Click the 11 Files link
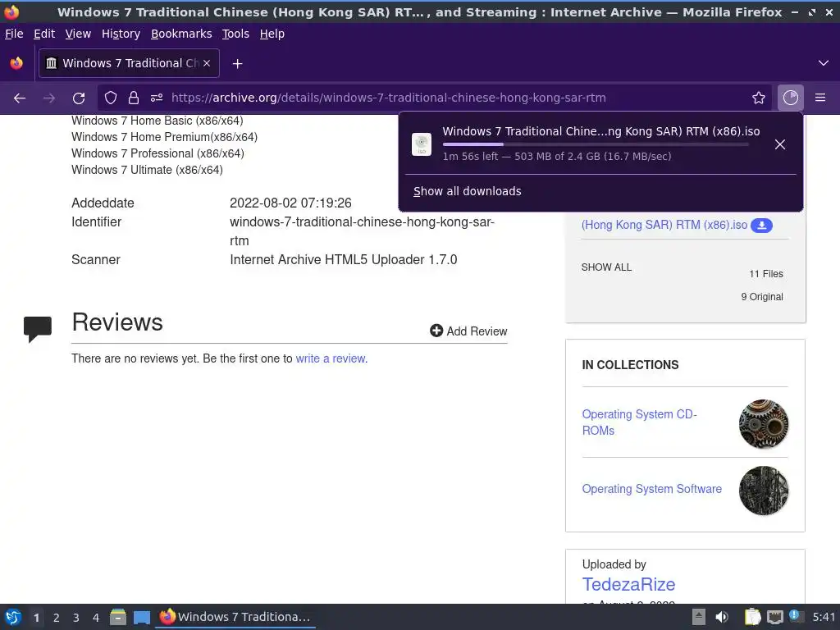840x630 pixels. [x=766, y=274]
